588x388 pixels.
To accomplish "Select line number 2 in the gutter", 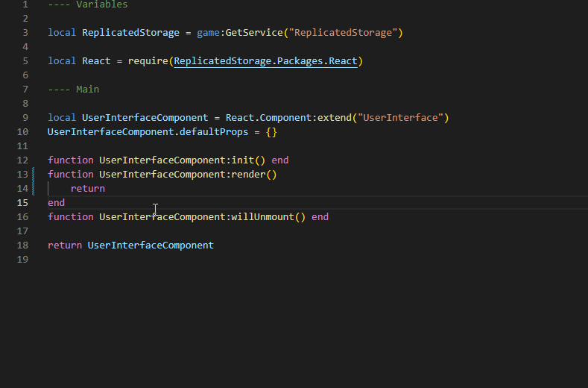I will click(25, 19).
